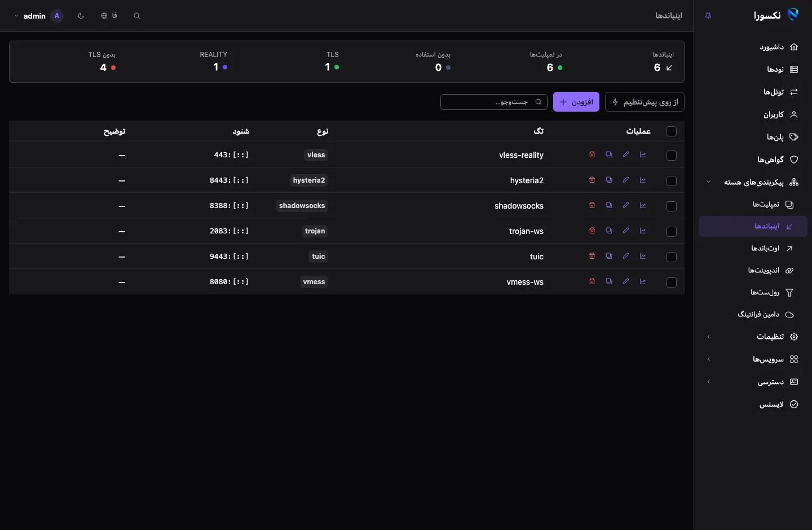812x530 pixels.
Task: Expand the دسترسی sidebar group
Action: pyautogui.click(x=753, y=382)
